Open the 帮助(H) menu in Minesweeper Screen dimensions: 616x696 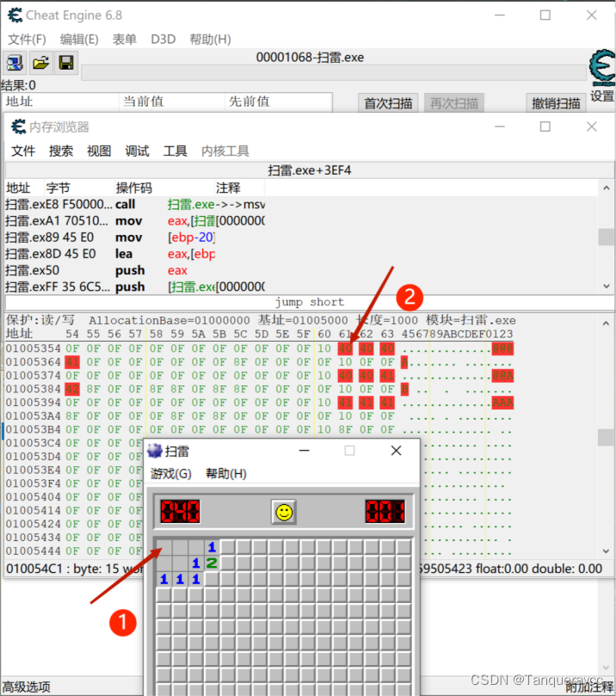(x=226, y=474)
